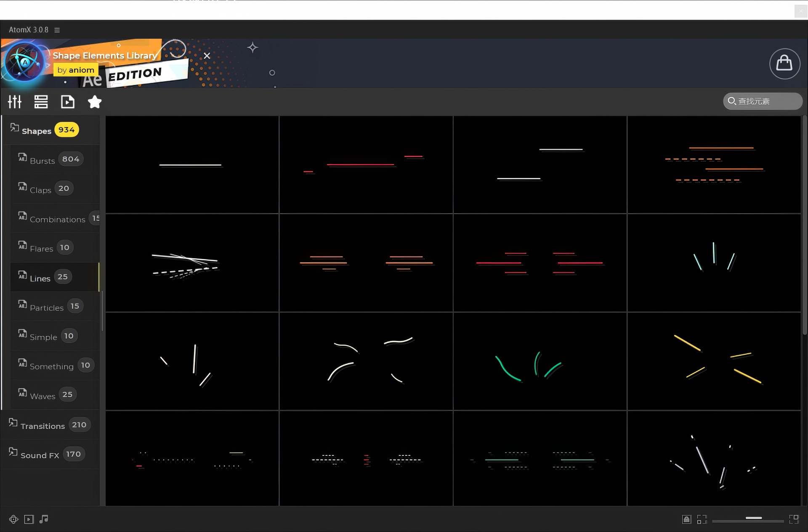Close the Shape Elements Library banner
Image resolution: width=808 pixels, height=532 pixels.
point(207,56)
